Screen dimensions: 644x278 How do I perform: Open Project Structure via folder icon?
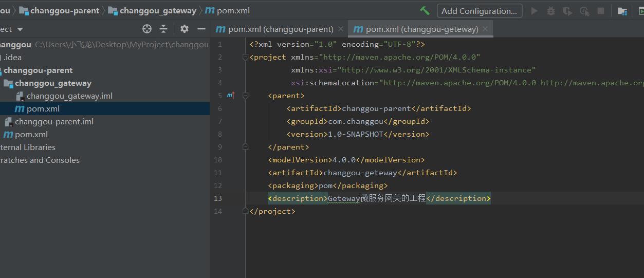(622, 11)
